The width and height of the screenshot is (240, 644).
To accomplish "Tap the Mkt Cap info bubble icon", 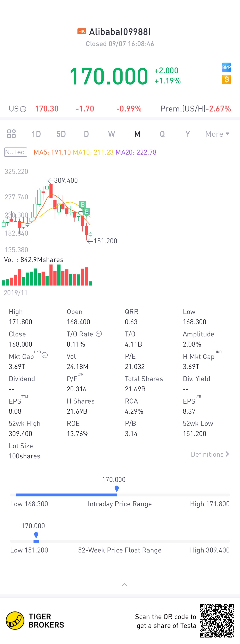I will point(45,355).
